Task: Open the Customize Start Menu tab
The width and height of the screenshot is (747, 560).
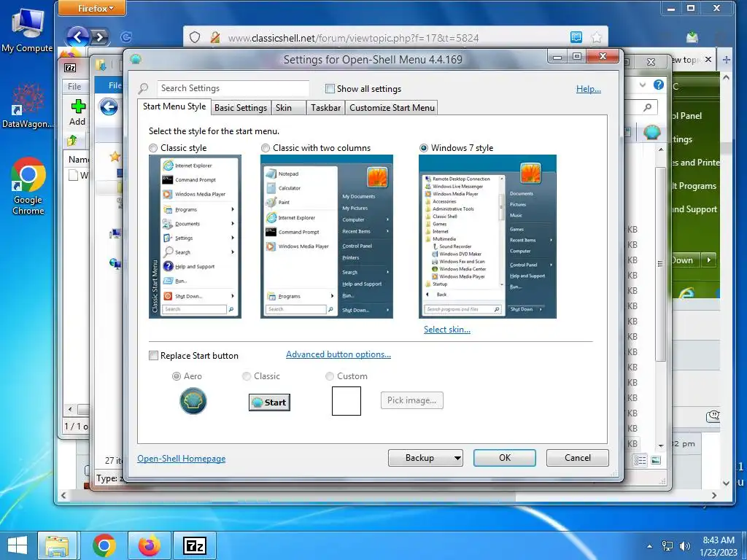Action: point(392,108)
